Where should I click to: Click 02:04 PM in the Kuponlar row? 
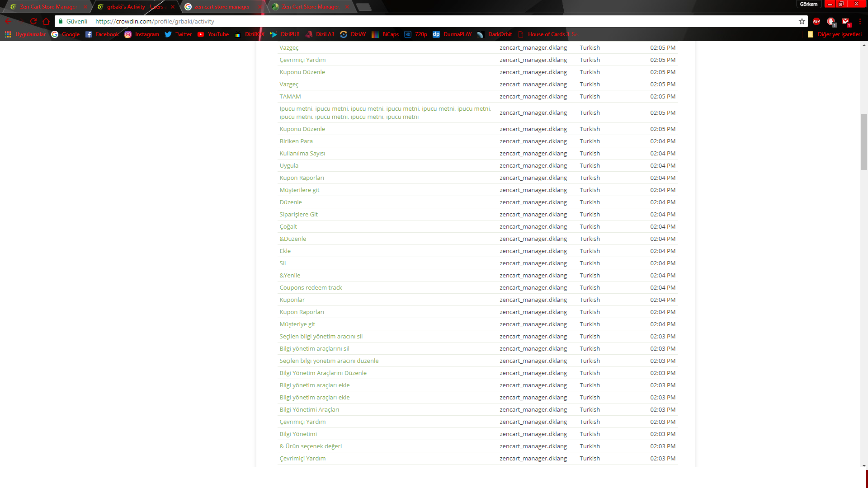tap(663, 300)
